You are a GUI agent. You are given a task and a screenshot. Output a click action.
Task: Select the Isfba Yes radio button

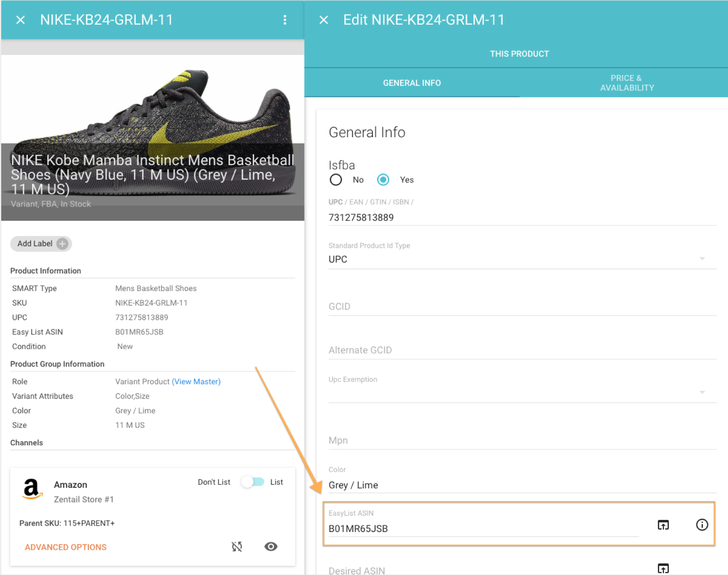tap(383, 180)
